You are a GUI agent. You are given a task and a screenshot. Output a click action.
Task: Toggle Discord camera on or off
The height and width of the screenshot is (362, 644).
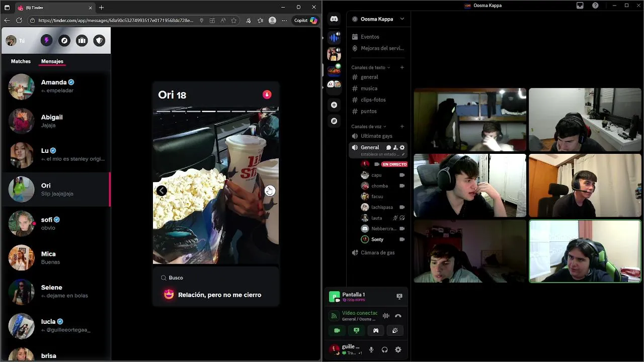[337, 330]
